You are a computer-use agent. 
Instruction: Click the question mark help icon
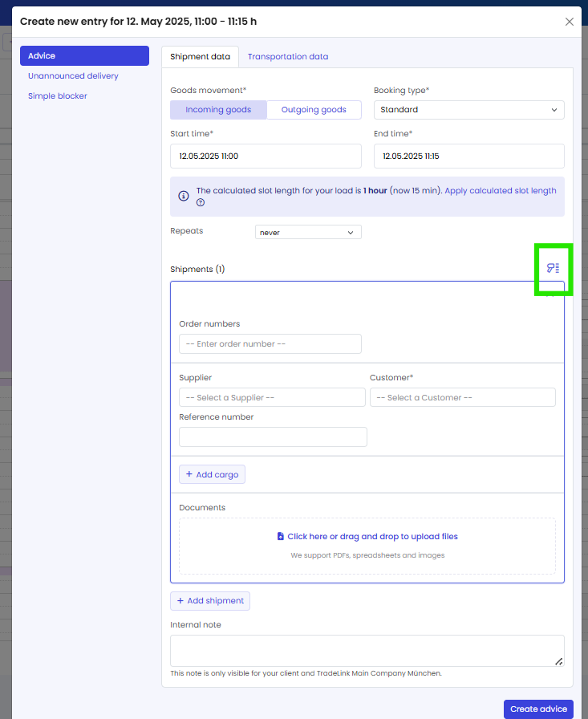tap(201, 203)
